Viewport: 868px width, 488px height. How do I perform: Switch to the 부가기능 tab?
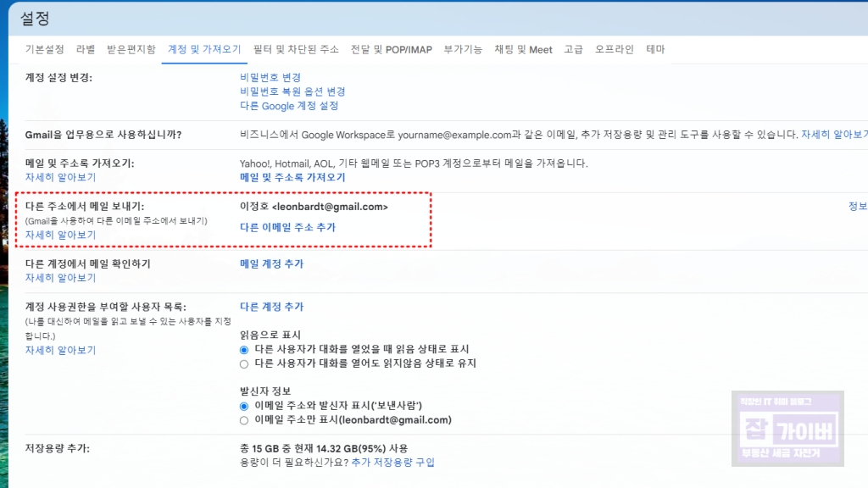[463, 50]
